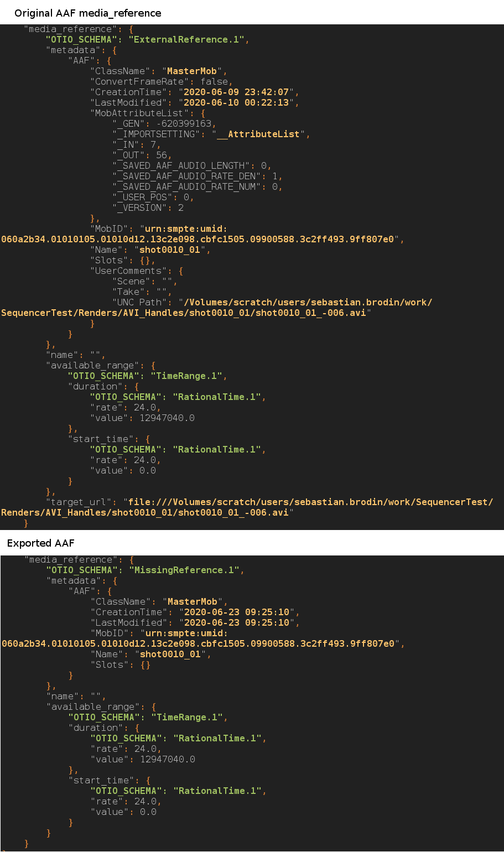Select the MissingReference.1 schema value
Viewport: 504px width, 852px height.
[186, 570]
